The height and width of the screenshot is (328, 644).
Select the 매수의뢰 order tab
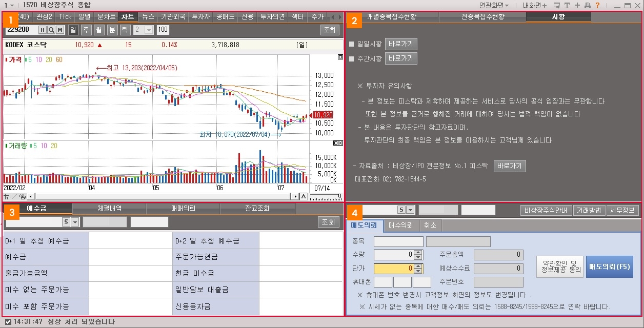point(401,225)
